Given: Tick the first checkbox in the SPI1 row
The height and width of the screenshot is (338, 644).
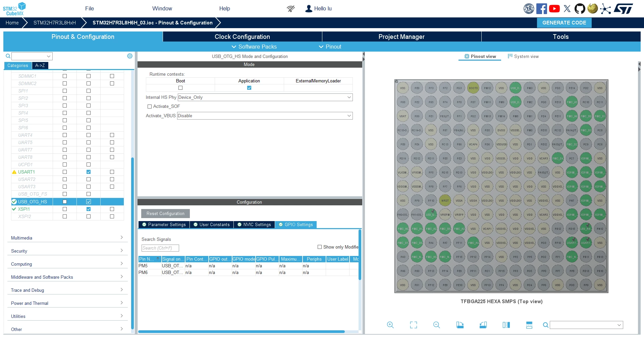Looking at the screenshot, I should coord(65,91).
